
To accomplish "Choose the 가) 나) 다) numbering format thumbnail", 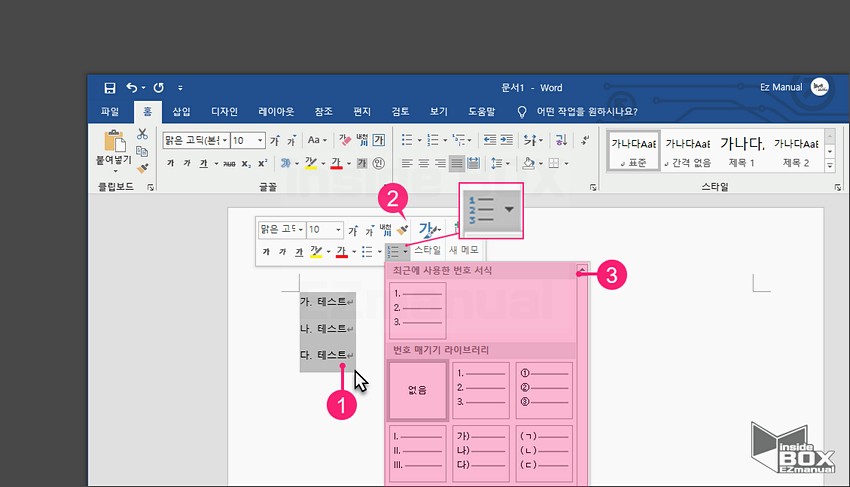I will (x=481, y=453).
